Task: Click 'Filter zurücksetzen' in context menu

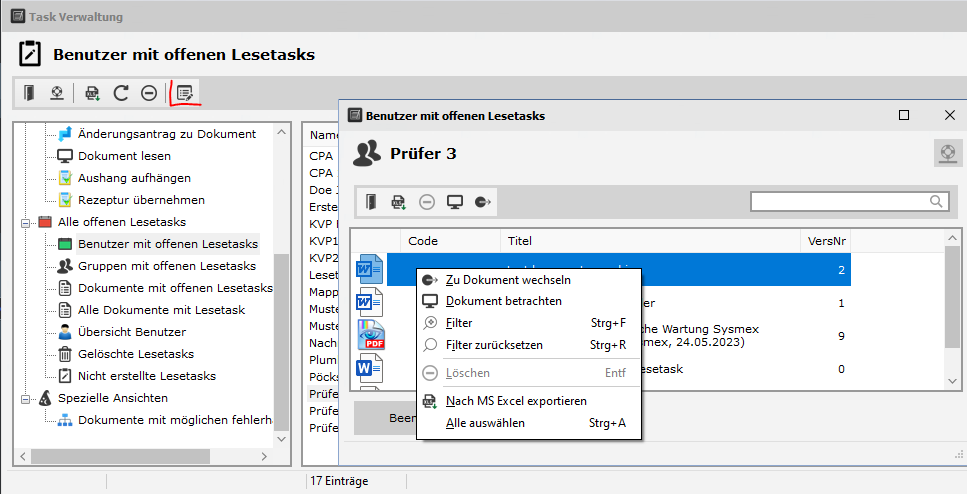Action: (x=494, y=345)
